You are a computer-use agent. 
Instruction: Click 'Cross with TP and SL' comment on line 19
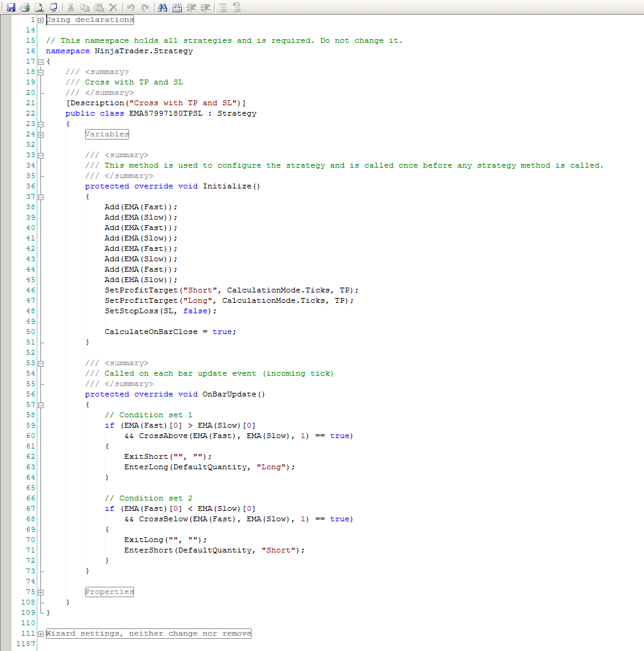pyautogui.click(x=134, y=82)
